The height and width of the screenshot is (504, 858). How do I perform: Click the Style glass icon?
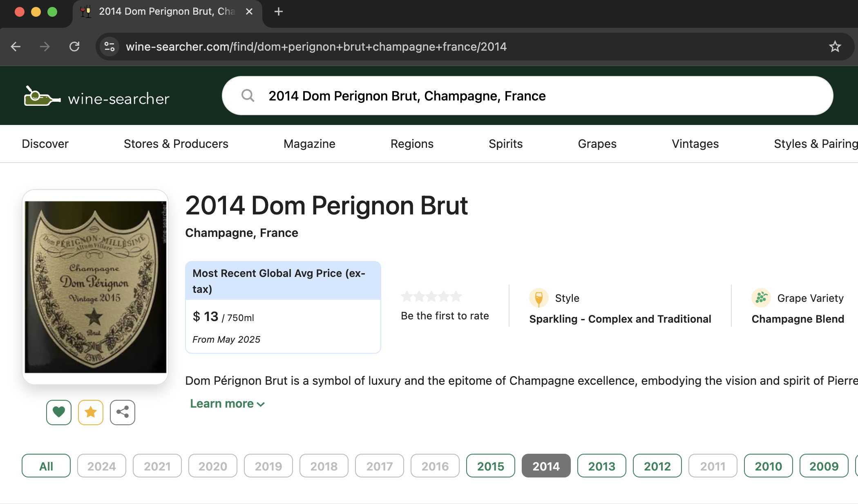click(x=539, y=298)
